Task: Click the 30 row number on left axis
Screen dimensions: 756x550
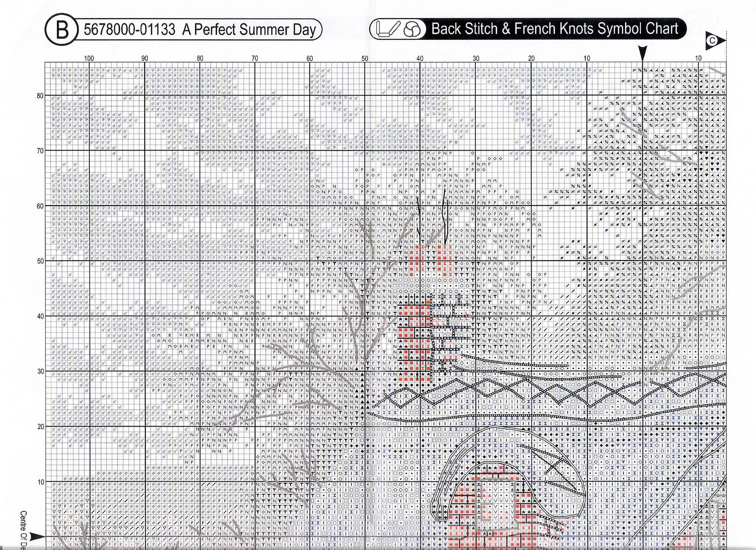Action: pos(40,371)
